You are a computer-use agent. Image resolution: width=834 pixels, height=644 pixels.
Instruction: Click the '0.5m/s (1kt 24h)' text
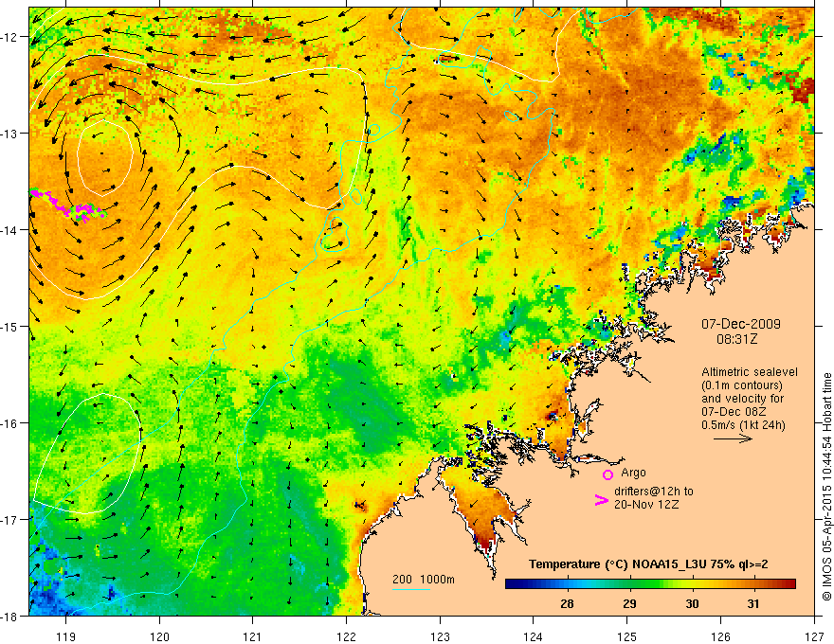click(743, 425)
